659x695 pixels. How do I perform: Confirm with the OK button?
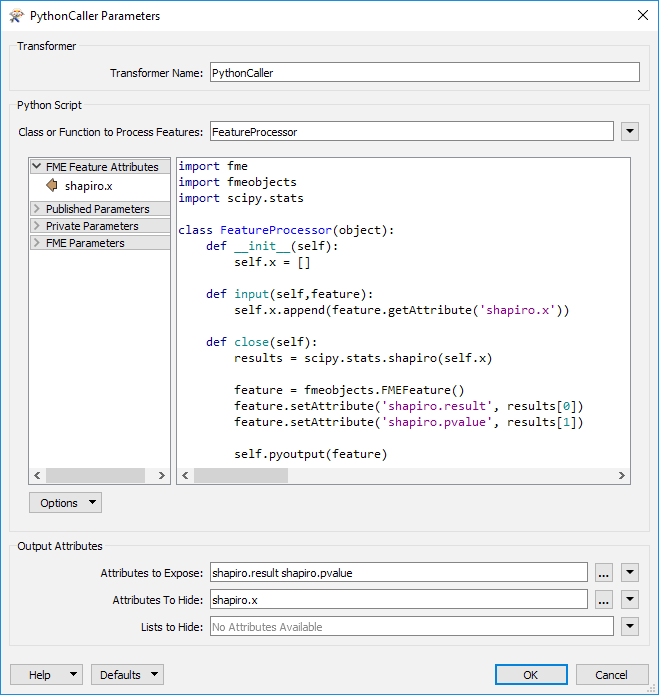(531, 675)
